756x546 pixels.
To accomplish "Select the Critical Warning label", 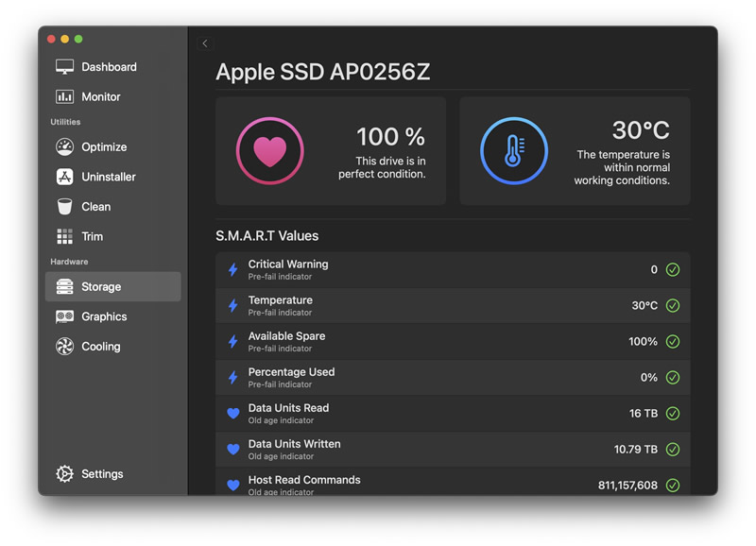I will pos(288,264).
